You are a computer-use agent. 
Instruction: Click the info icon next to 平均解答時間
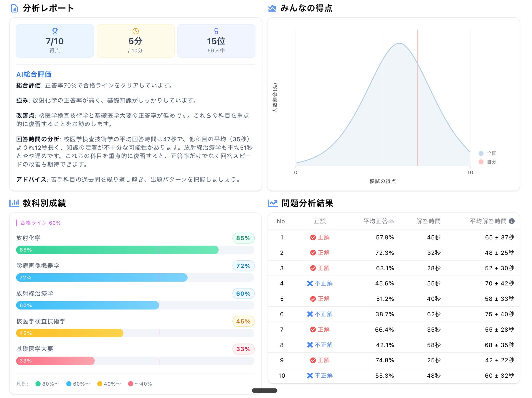click(x=512, y=221)
